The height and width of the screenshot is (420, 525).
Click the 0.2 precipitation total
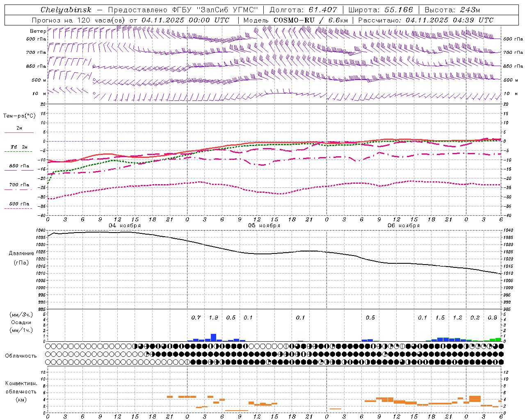coord(475,318)
